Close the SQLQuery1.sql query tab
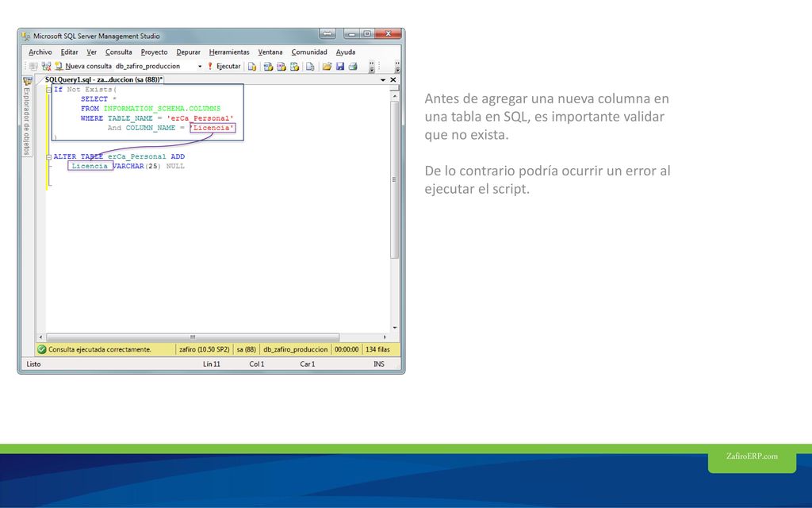Screen dimensions: 812x508 (393, 80)
